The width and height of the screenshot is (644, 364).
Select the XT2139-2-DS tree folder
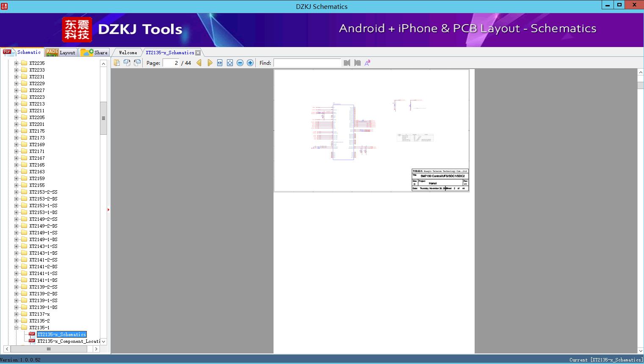click(43, 294)
